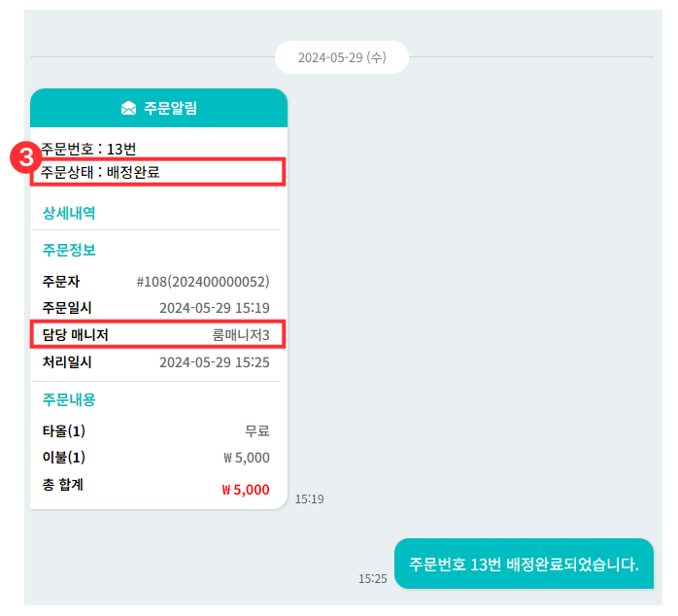The width and height of the screenshot is (678, 616).
Task: Click the 주문내용 section heading
Action: (68, 399)
